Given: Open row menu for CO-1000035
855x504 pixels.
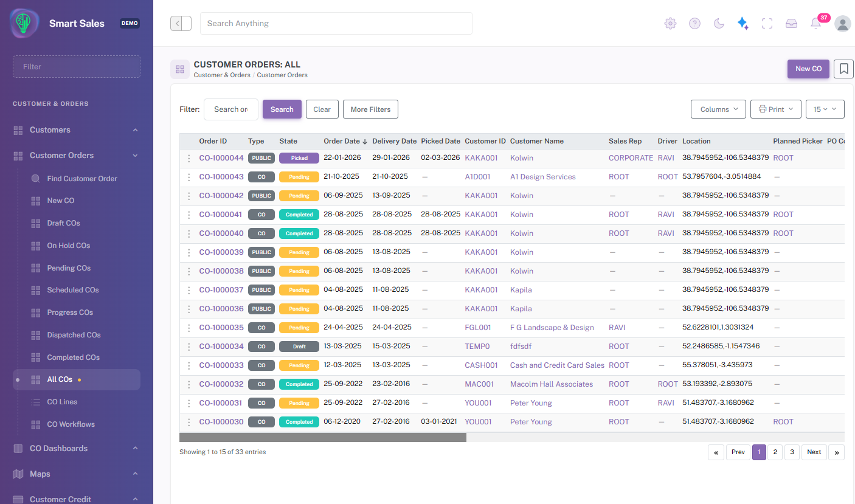Looking at the screenshot, I should click(189, 328).
